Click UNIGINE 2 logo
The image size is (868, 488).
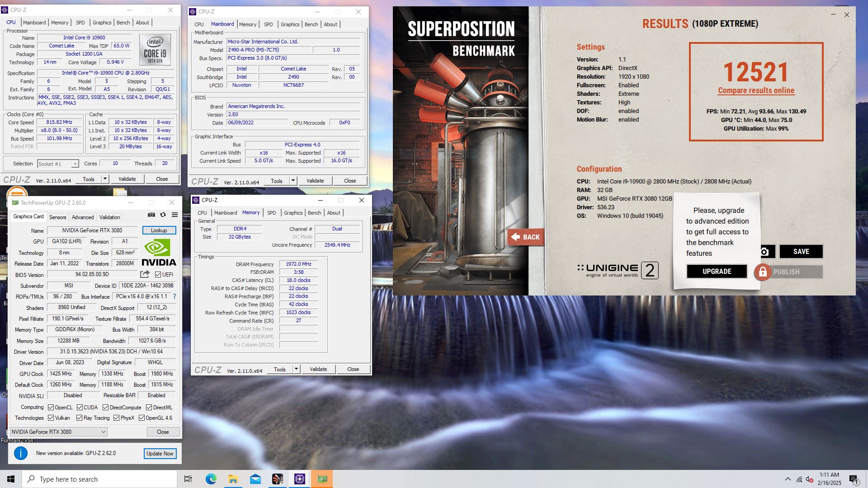pyautogui.click(x=618, y=271)
